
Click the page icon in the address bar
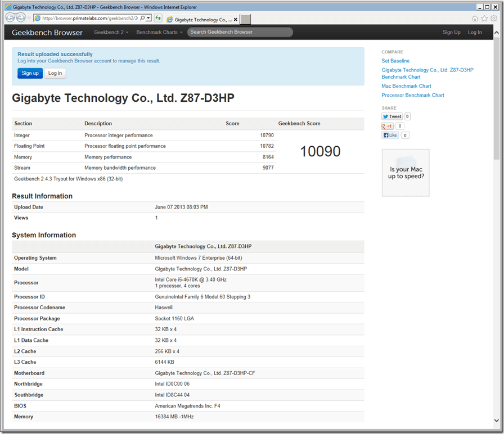(38, 19)
